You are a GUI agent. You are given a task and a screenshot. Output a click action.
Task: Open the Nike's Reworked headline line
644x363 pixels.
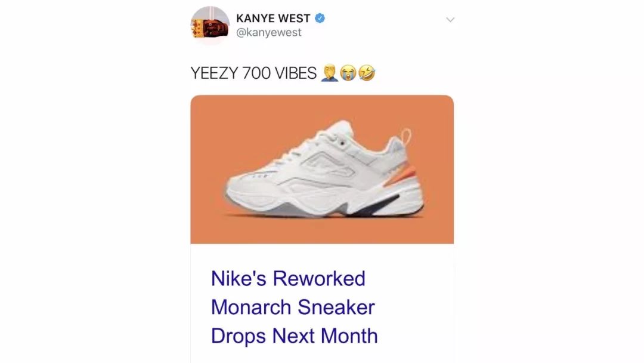288,278
